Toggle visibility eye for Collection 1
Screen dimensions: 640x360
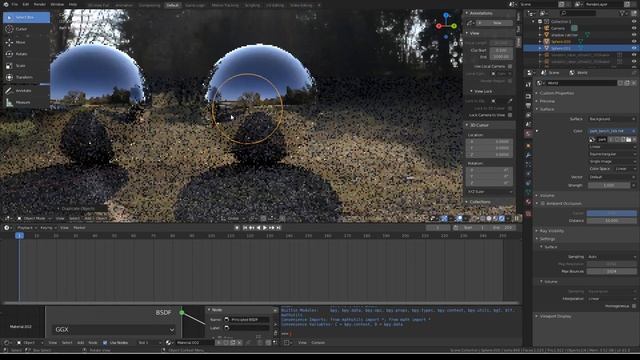(634, 21)
